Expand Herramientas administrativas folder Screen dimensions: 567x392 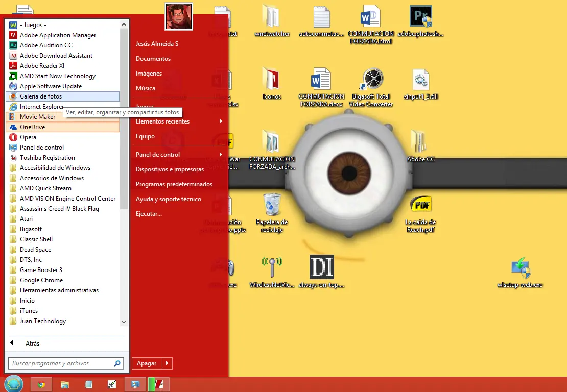tap(62, 290)
